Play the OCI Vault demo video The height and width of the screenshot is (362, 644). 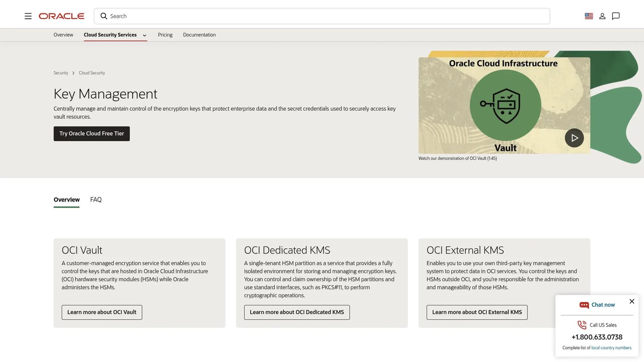click(574, 138)
